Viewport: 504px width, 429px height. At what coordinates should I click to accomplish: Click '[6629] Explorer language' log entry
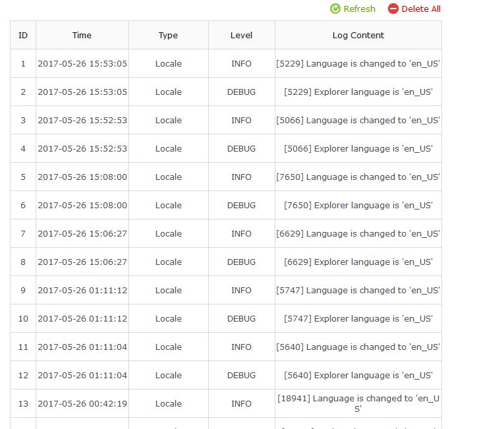(x=358, y=262)
